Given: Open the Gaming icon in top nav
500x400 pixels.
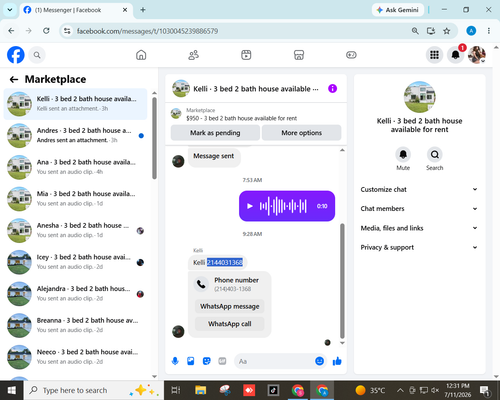Looking at the screenshot, I should pos(351,55).
